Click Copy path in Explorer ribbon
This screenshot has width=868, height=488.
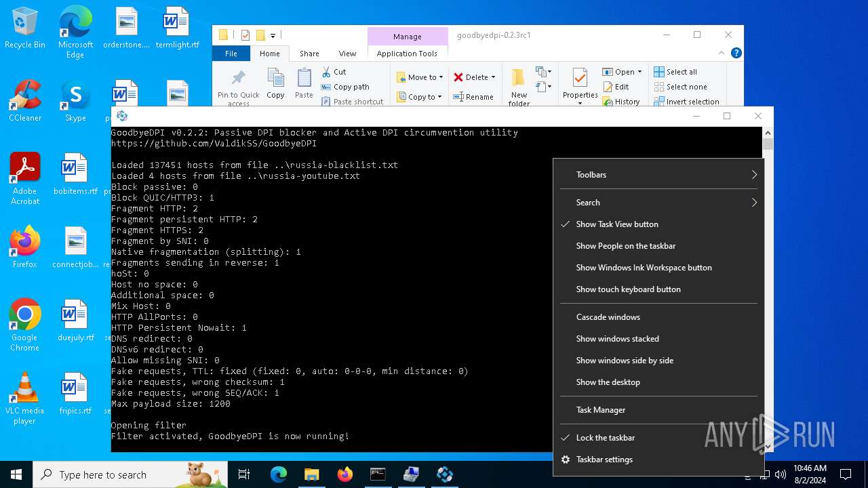(345, 87)
